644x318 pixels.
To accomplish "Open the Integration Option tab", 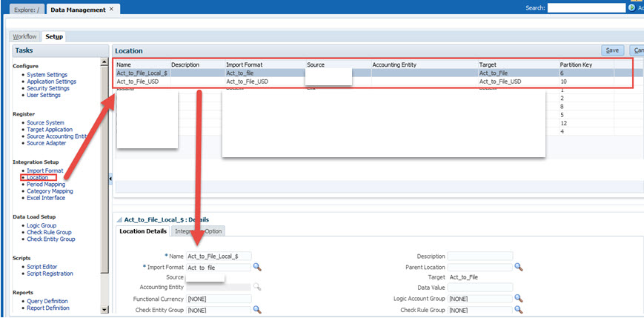I will (197, 231).
